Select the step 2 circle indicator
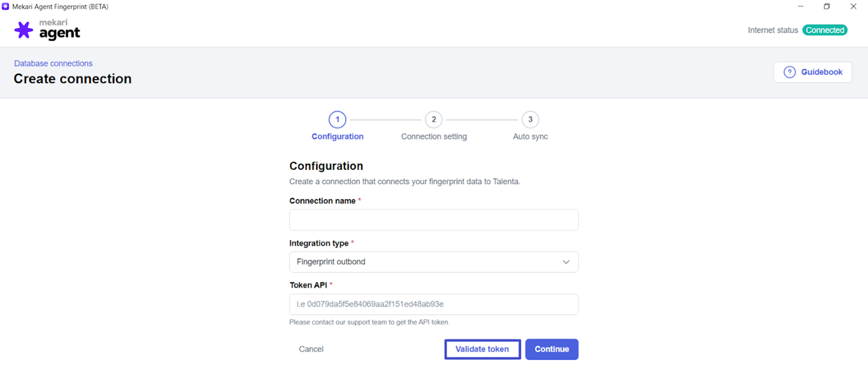868x369 pixels. point(434,119)
